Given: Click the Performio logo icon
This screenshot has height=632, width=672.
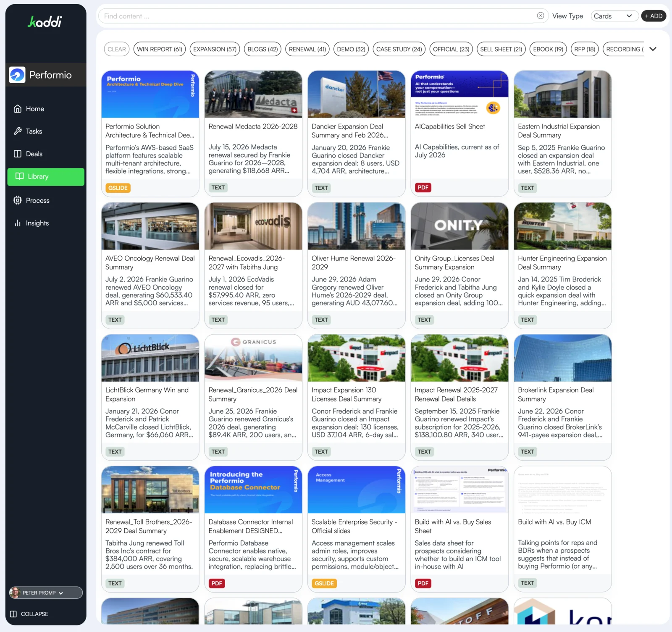Looking at the screenshot, I should click(17, 75).
